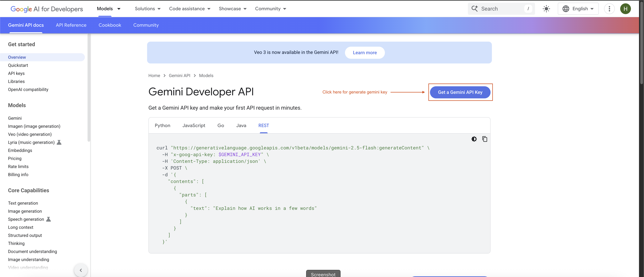Image resolution: width=644 pixels, height=277 pixels.
Task: Open the API Reference tab
Action: click(x=71, y=25)
